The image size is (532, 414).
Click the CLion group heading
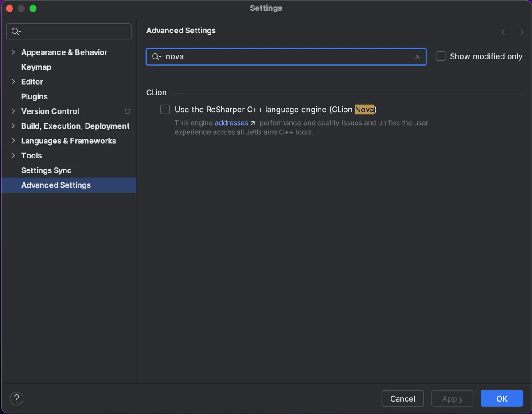[156, 92]
